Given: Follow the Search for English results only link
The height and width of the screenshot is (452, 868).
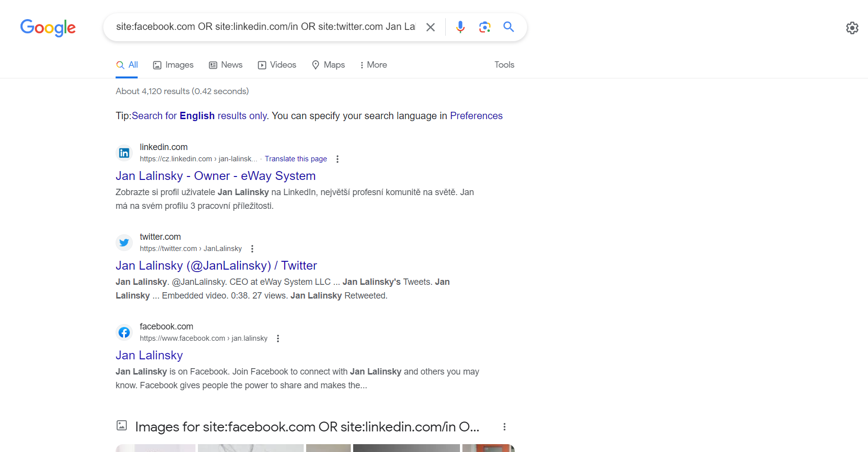Looking at the screenshot, I should (x=200, y=116).
